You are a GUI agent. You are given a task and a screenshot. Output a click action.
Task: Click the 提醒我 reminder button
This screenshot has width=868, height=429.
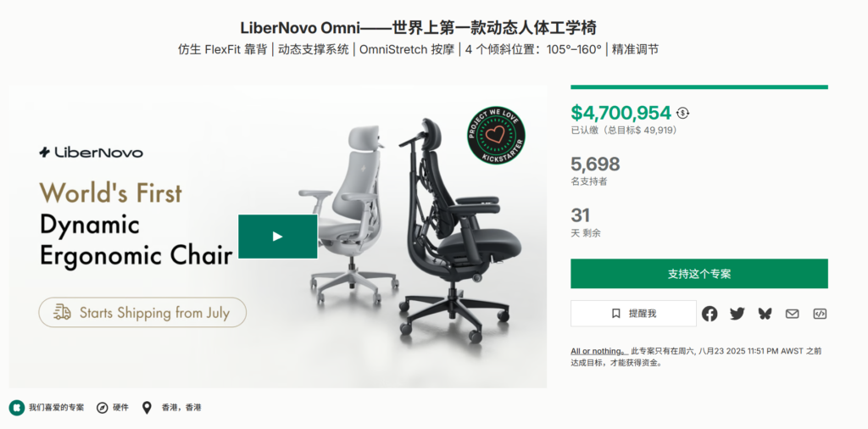click(633, 314)
